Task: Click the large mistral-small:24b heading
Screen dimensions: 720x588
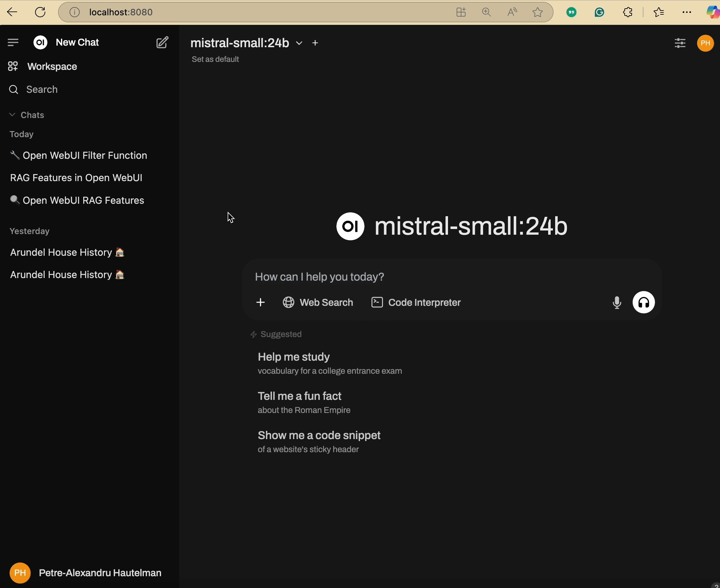Action: point(471,226)
